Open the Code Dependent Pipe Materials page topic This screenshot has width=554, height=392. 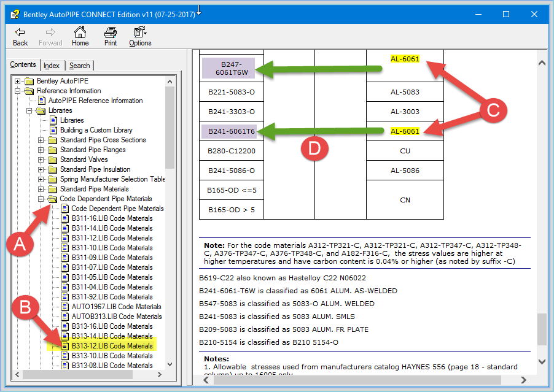pos(117,209)
